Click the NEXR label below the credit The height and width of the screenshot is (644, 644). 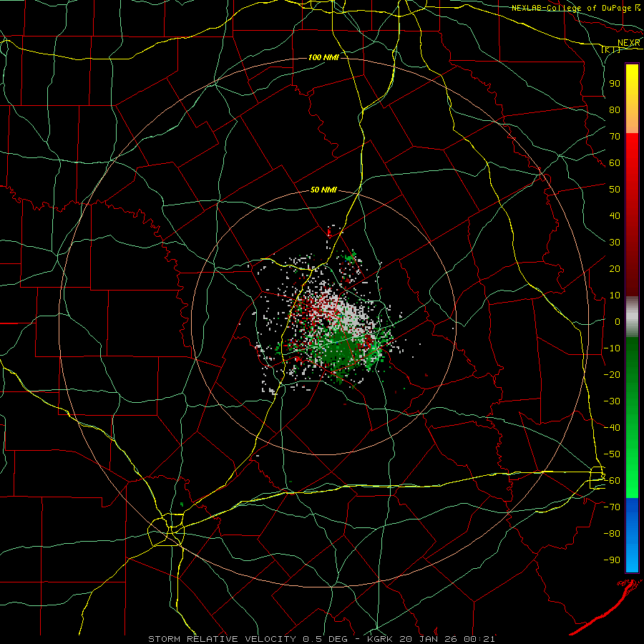coord(629,43)
